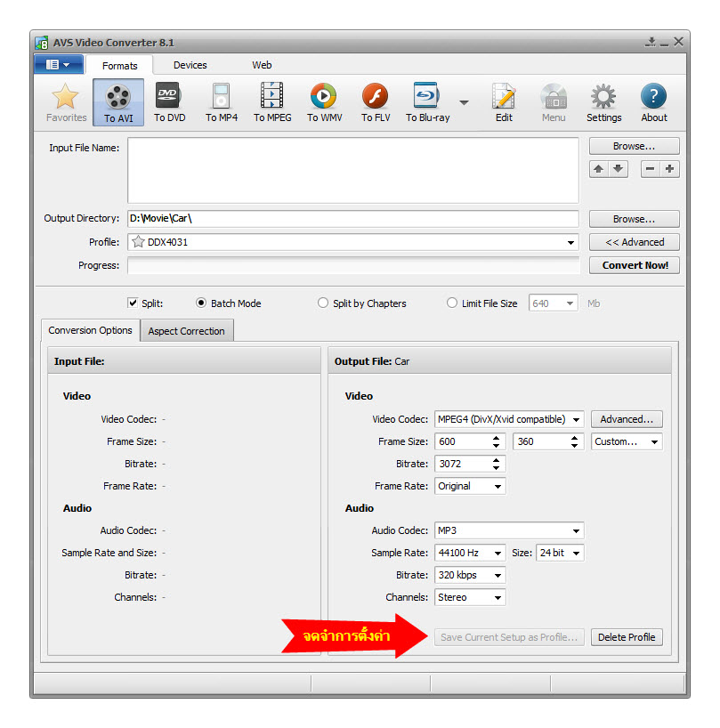
Task: Select the Batch Mode radio button
Action: point(201,303)
